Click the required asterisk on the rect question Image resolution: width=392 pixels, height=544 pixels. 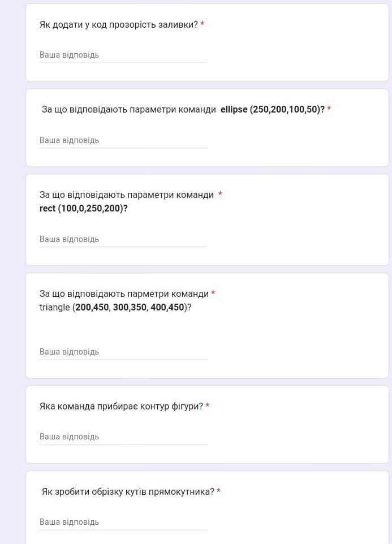tap(220, 195)
